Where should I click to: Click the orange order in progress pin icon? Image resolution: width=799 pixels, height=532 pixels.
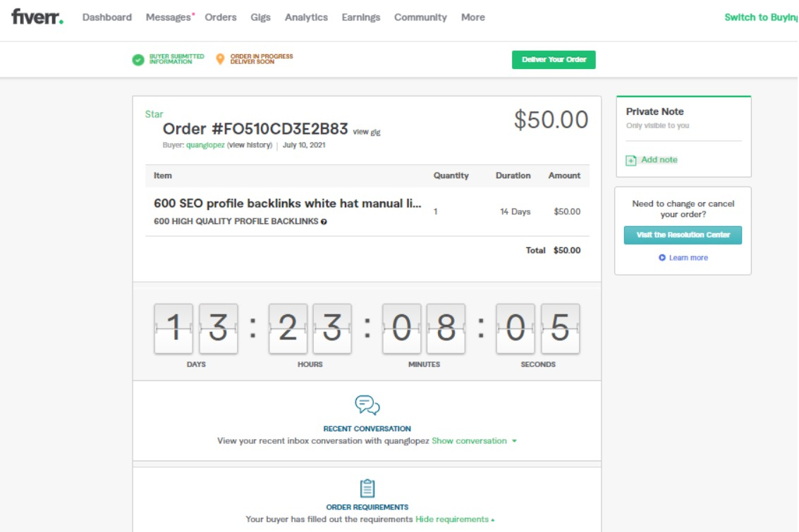pyautogui.click(x=220, y=59)
